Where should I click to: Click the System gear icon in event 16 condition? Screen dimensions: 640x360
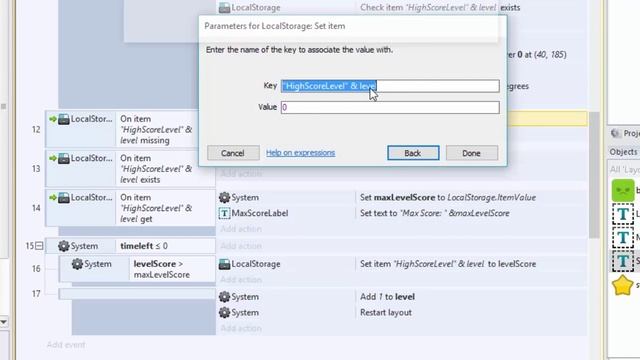77,264
